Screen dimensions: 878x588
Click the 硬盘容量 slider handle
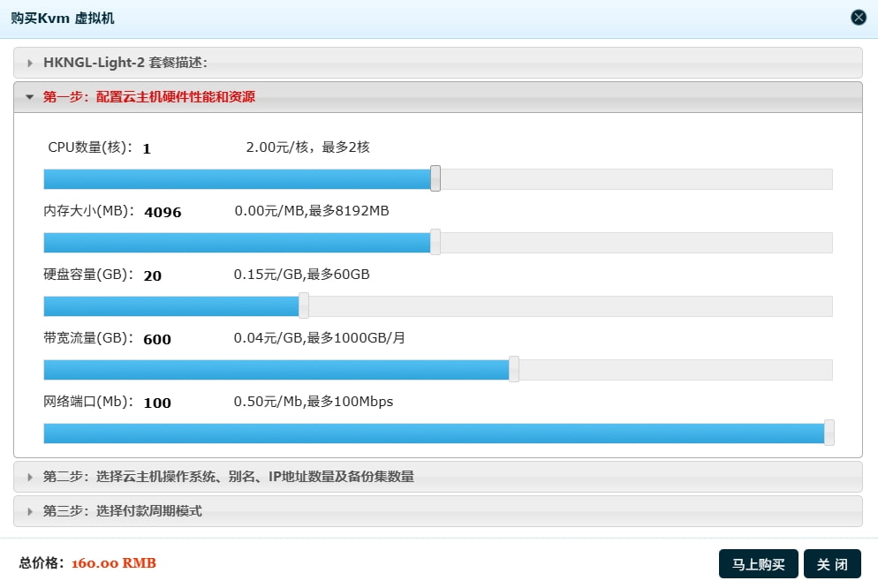pos(304,305)
